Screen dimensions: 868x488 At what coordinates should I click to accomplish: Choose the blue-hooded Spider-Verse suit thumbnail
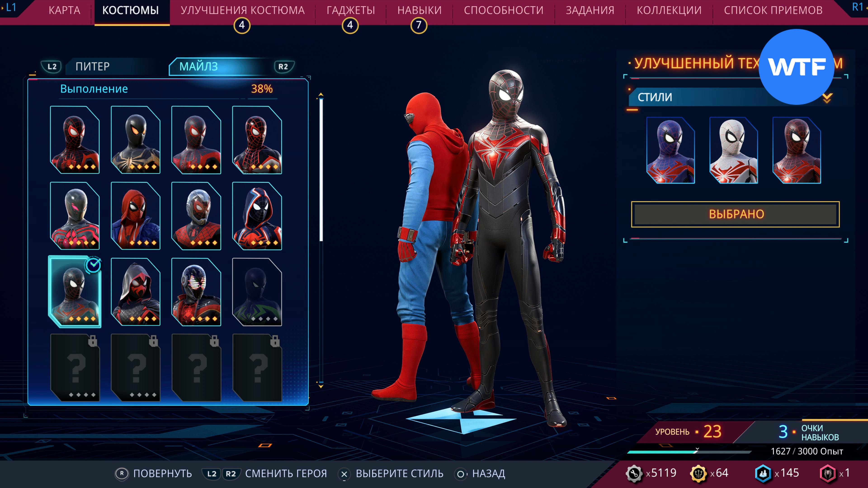(x=257, y=216)
